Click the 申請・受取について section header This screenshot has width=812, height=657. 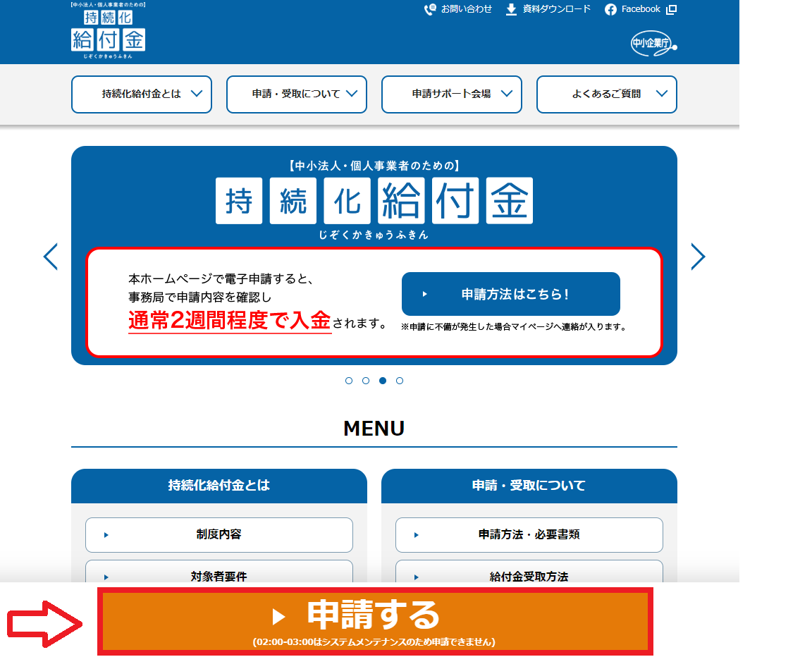tap(529, 486)
